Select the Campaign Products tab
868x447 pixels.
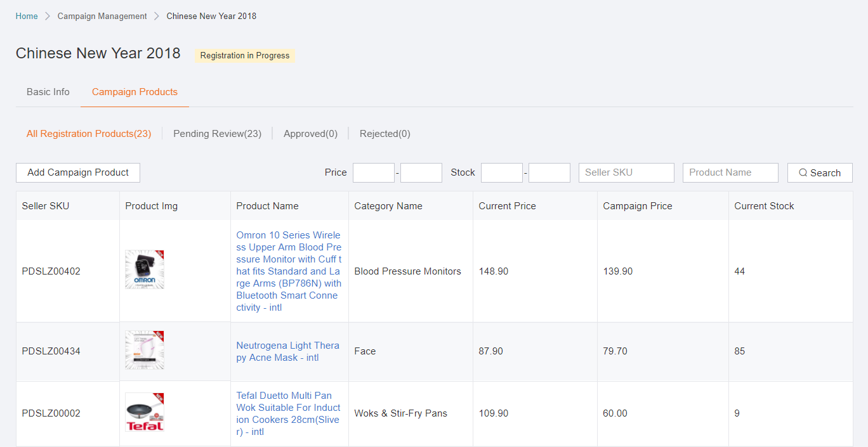(x=135, y=92)
